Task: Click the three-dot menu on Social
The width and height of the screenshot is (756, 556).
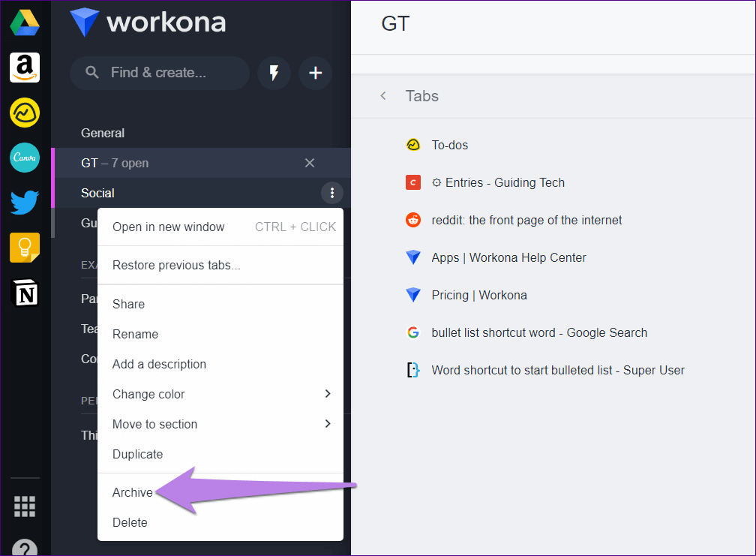Action: pyautogui.click(x=331, y=193)
